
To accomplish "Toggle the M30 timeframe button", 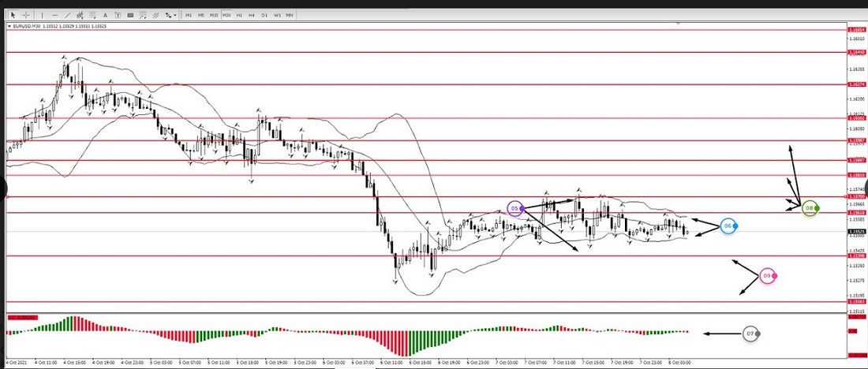I will coord(226,15).
